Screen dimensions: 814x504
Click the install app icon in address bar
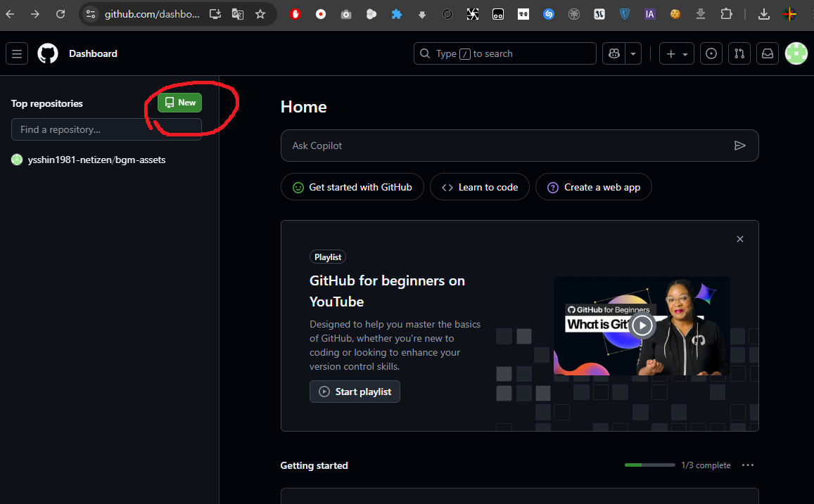(x=215, y=14)
